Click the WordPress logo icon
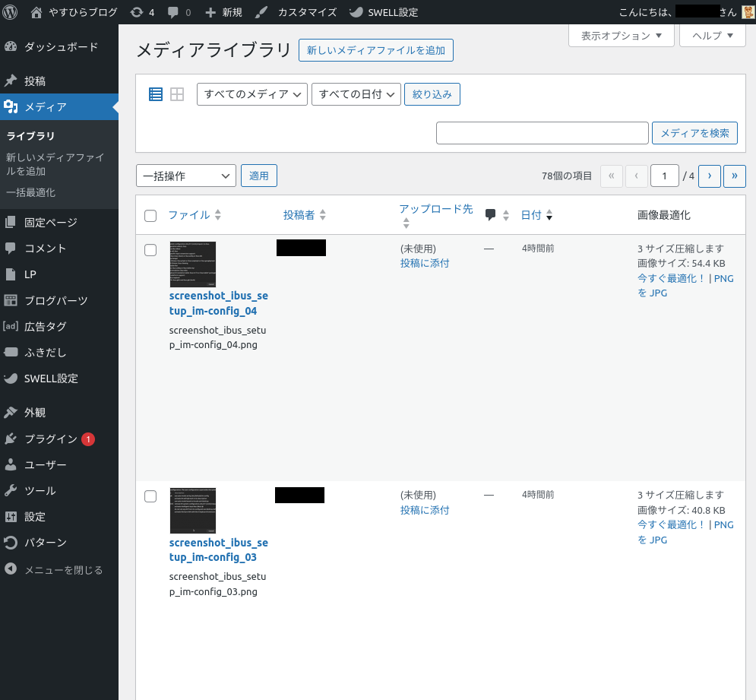The width and height of the screenshot is (756, 700). click(x=10, y=12)
